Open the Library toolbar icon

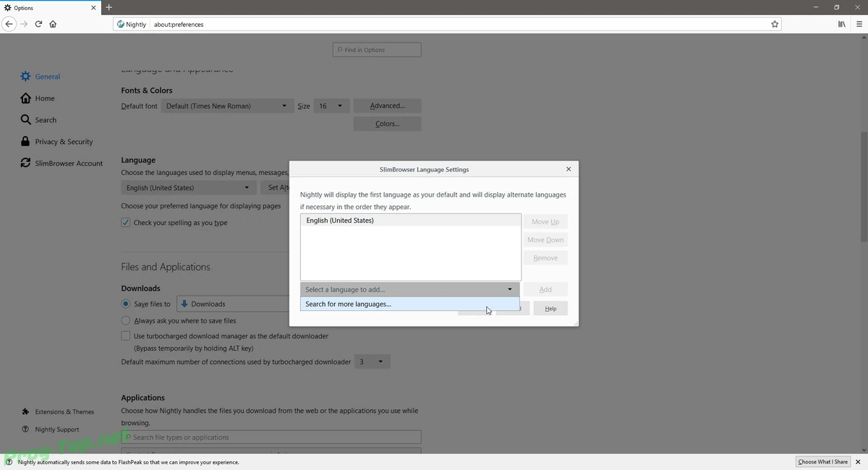pos(841,24)
